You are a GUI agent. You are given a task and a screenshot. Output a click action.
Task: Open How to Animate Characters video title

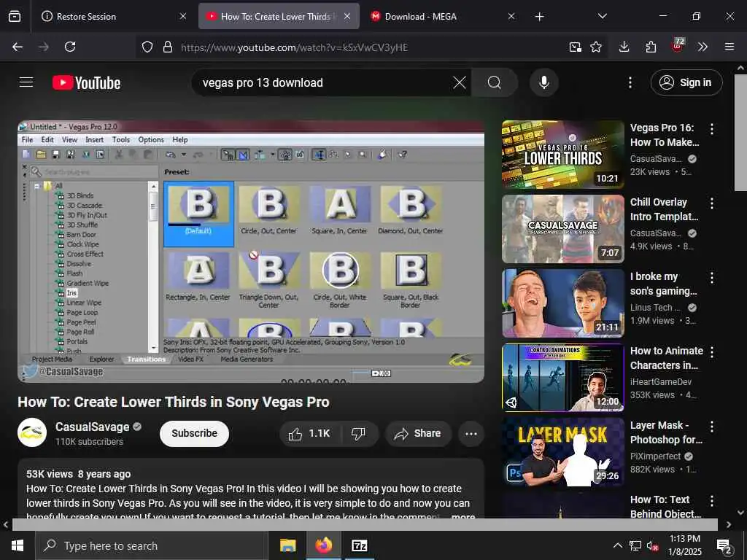(667, 357)
